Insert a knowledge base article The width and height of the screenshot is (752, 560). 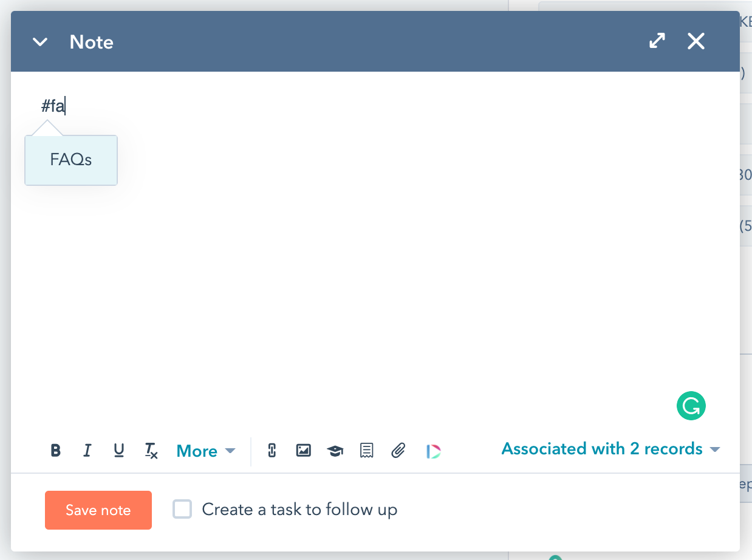[x=335, y=451]
